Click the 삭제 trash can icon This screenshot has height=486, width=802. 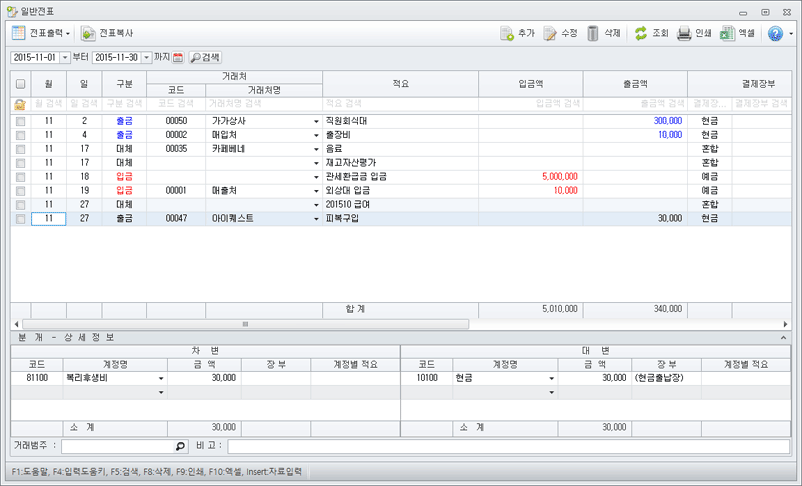(x=594, y=33)
